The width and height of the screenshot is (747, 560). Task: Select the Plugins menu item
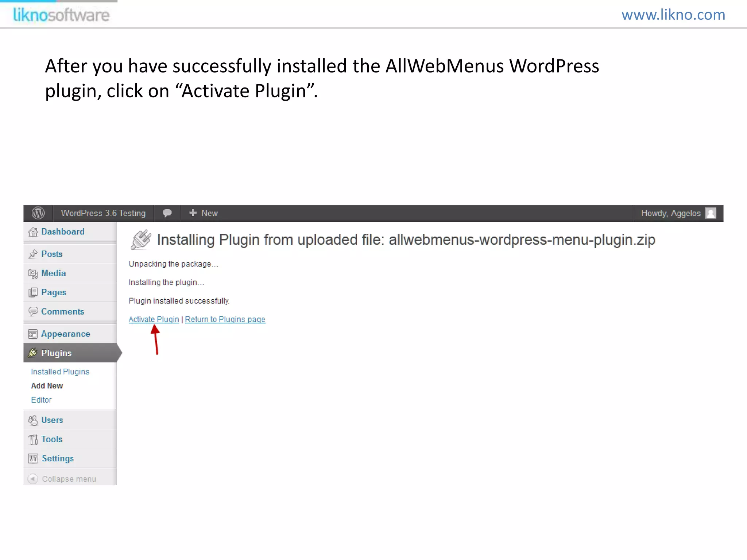57,353
